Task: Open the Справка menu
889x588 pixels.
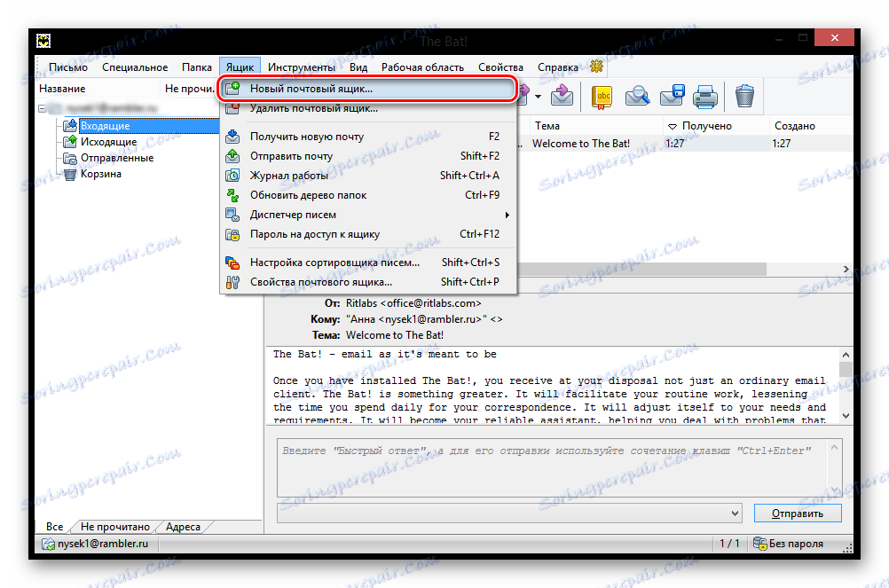Action: pyautogui.click(x=558, y=67)
